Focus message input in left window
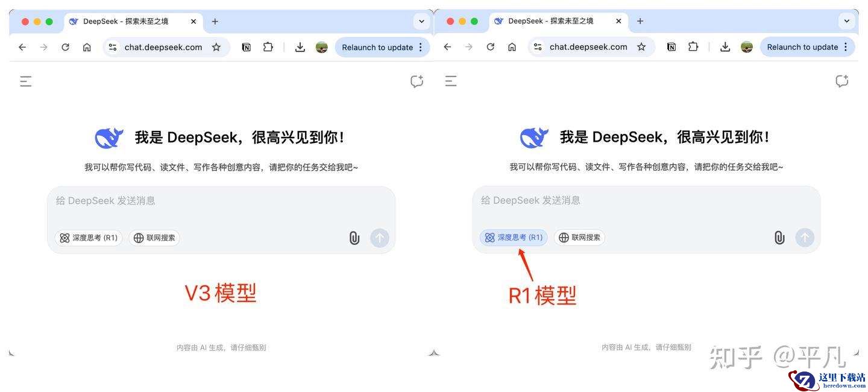The width and height of the screenshot is (868, 392). point(221,201)
